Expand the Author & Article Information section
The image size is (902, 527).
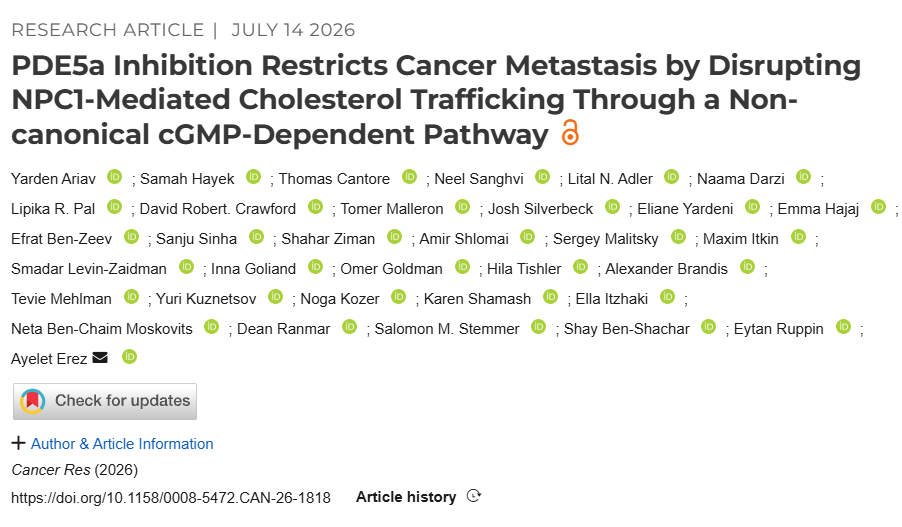coord(122,444)
